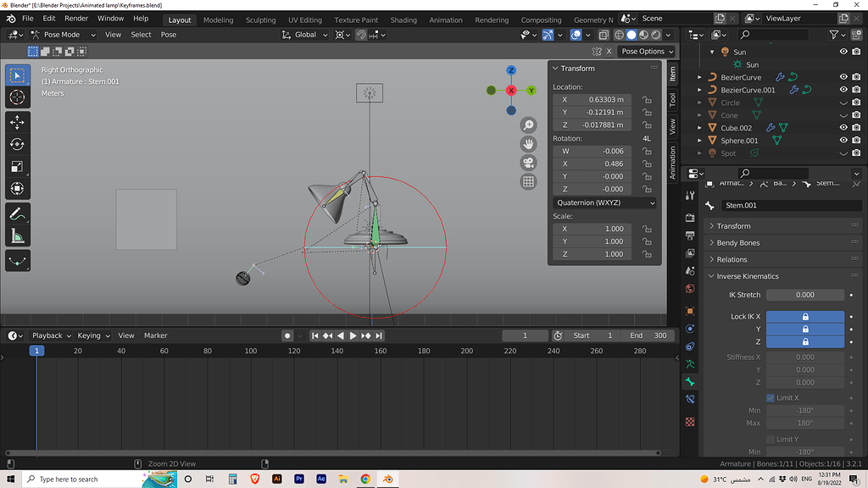Switch to the Shading workspace tab

[403, 19]
